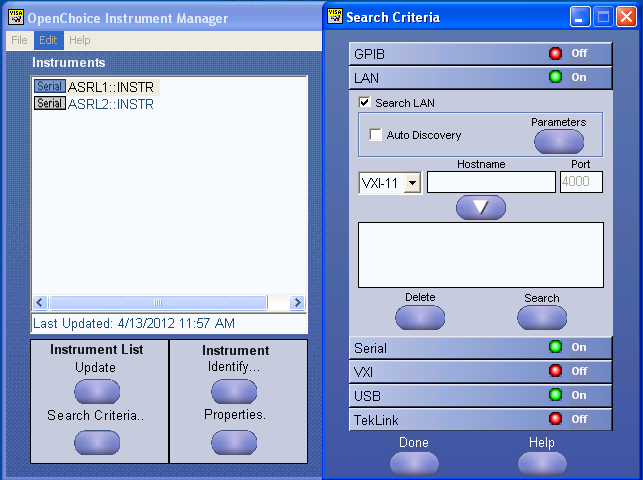Click the down-arrow add hostname button
643x480 pixels.
(481, 207)
